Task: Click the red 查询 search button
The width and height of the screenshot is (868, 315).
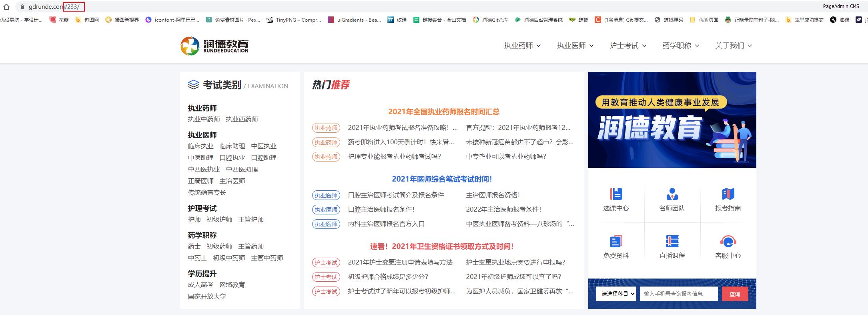Action: click(x=735, y=294)
